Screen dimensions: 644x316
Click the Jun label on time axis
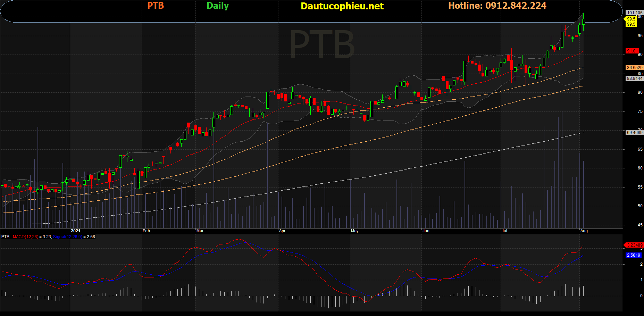[x=426, y=231]
